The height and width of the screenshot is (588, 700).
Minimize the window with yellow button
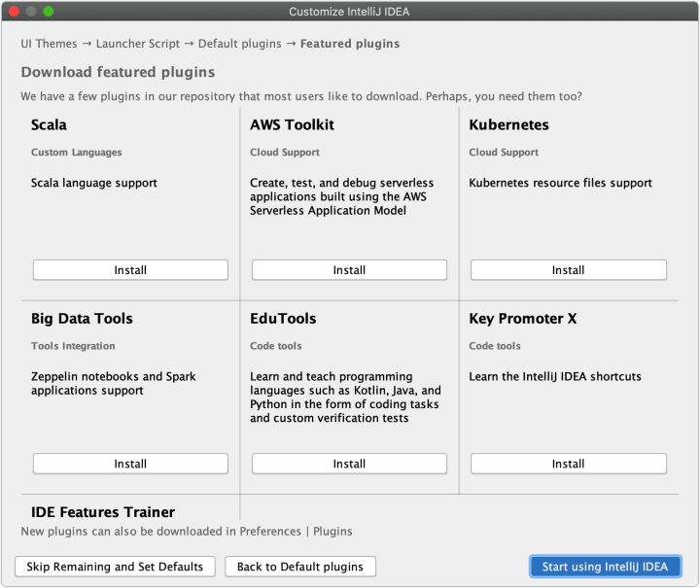[x=31, y=12]
